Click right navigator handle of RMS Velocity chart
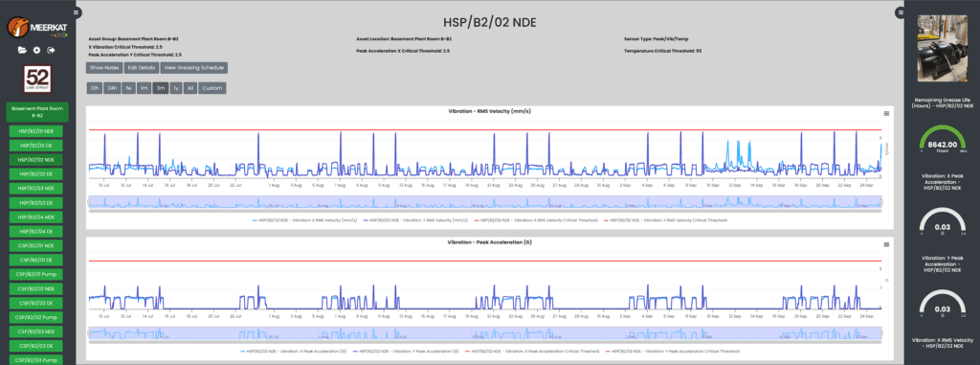Viewport: 980px width, 365px height. [x=881, y=201]
